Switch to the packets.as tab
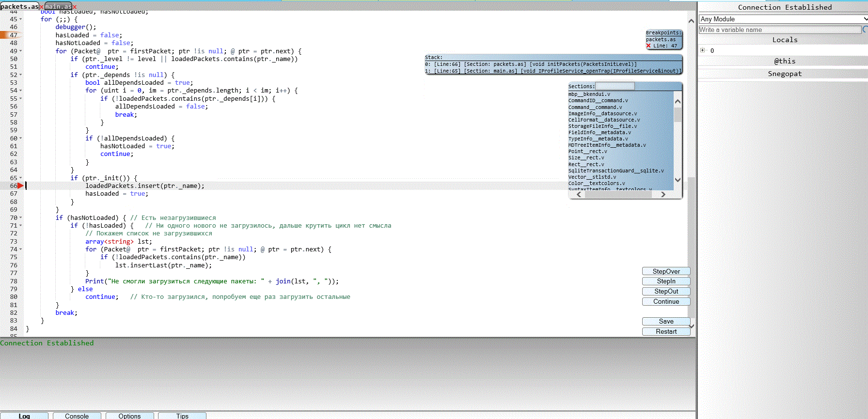This screenshot has width=868, height=419. pos(19,7)
